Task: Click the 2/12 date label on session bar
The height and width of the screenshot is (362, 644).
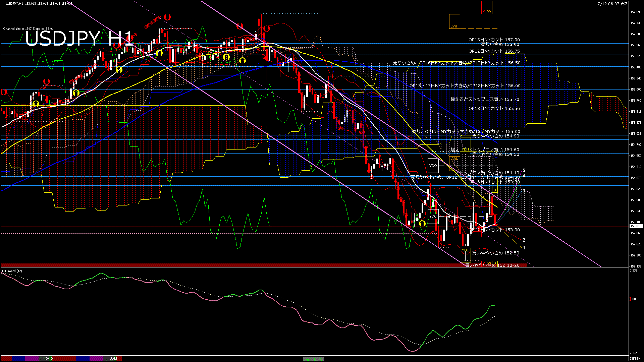Action: [x=49, y=359]
